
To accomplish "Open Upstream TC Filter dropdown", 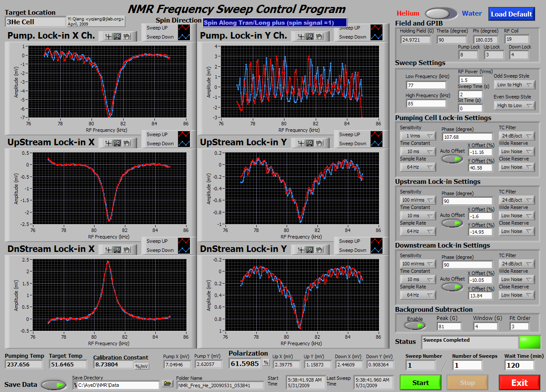I will click(517, 200).
